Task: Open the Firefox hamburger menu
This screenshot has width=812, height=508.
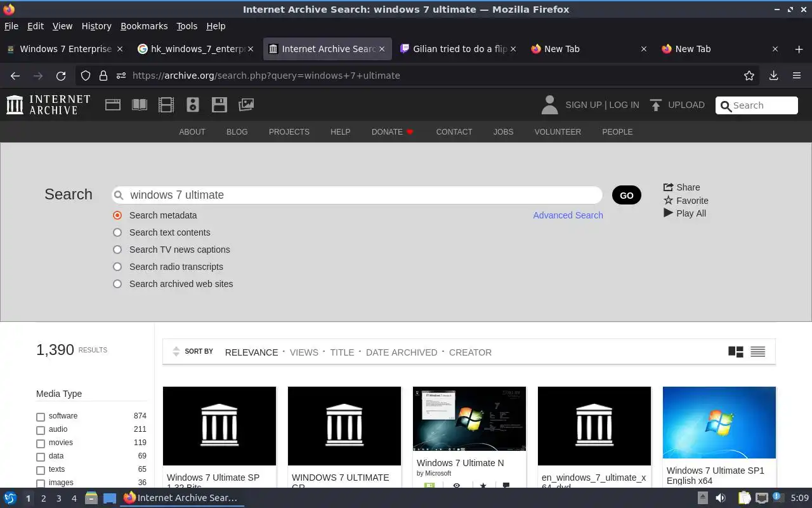Action: pos(797,76)
